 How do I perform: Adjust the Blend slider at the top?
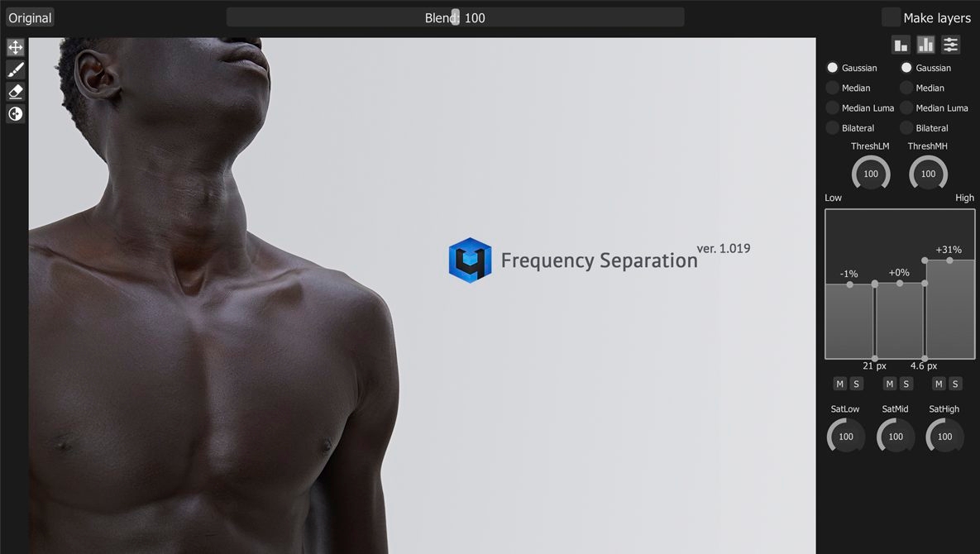click(x=455, y=17)
